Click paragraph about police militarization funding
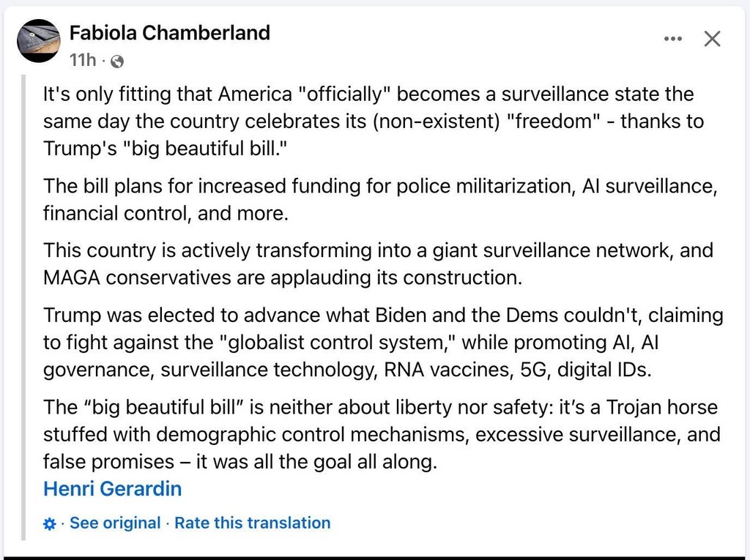 pyautogui.click(x=380, y=199)
